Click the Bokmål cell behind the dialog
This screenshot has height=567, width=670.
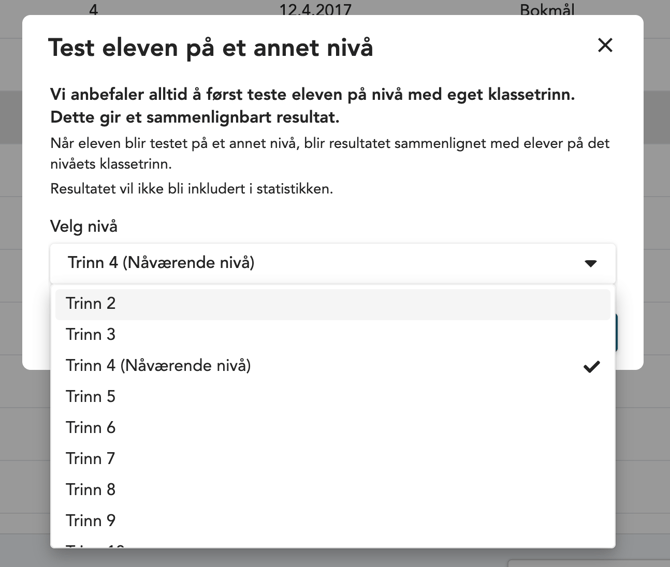click(547, 10)
